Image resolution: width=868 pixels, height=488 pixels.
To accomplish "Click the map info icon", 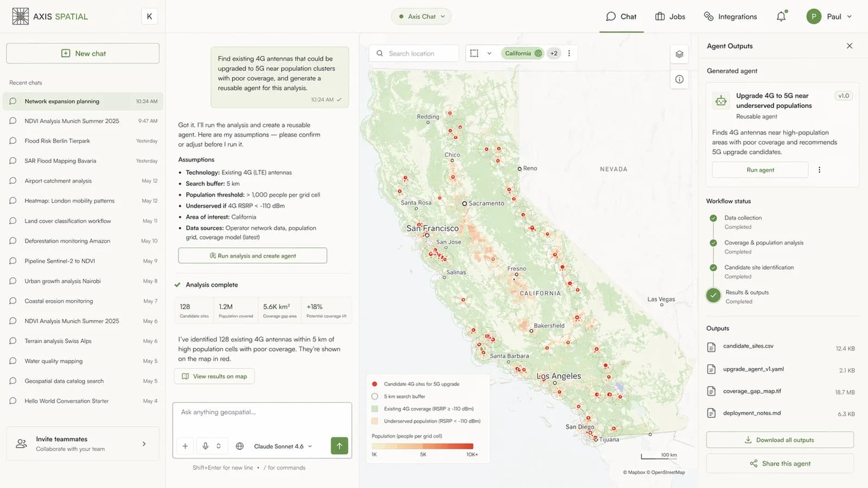I will [x=679, y=79].
